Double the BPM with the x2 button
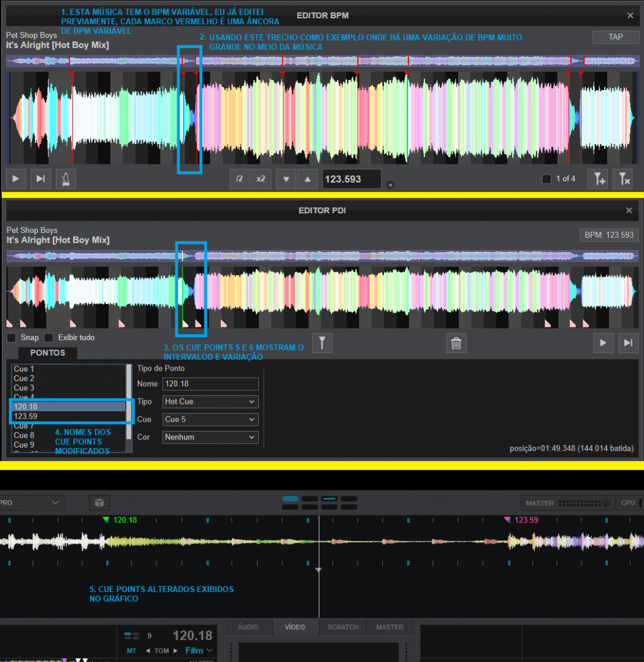This screenshot has width=644, height=662. click(261, 178)
